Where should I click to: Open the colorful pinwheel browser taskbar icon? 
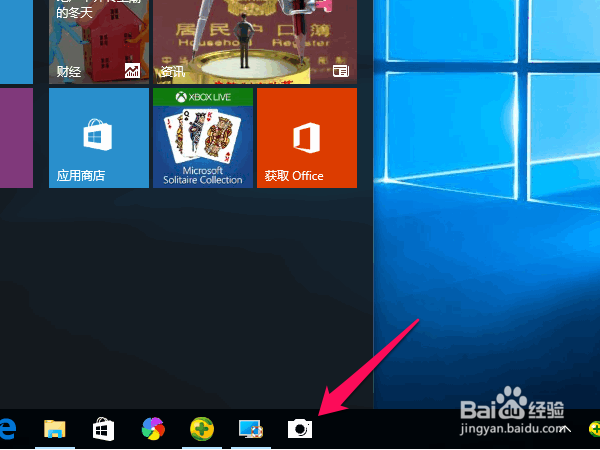(153, 429)
